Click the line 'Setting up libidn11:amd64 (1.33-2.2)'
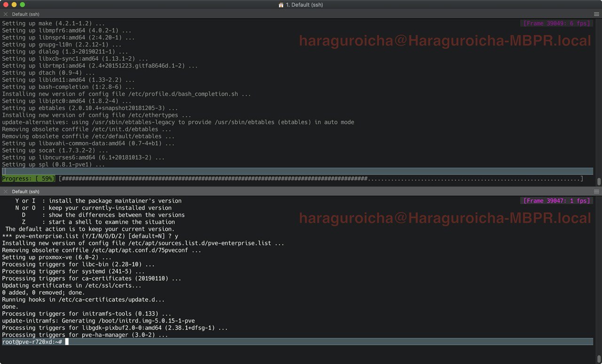Viewport: 602px width, 364px height. click(x=69, y=79)
